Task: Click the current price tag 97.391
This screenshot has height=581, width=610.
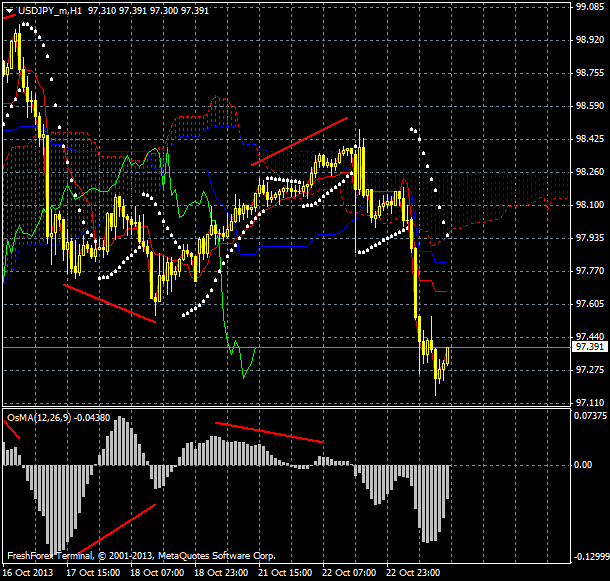Action: pyautogui.click(x=588, y=347)
